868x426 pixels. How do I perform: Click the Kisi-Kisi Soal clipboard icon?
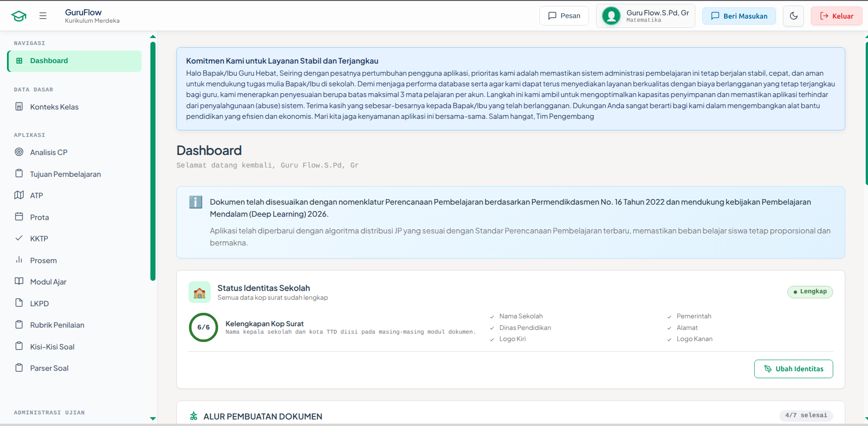coord(19,346)
